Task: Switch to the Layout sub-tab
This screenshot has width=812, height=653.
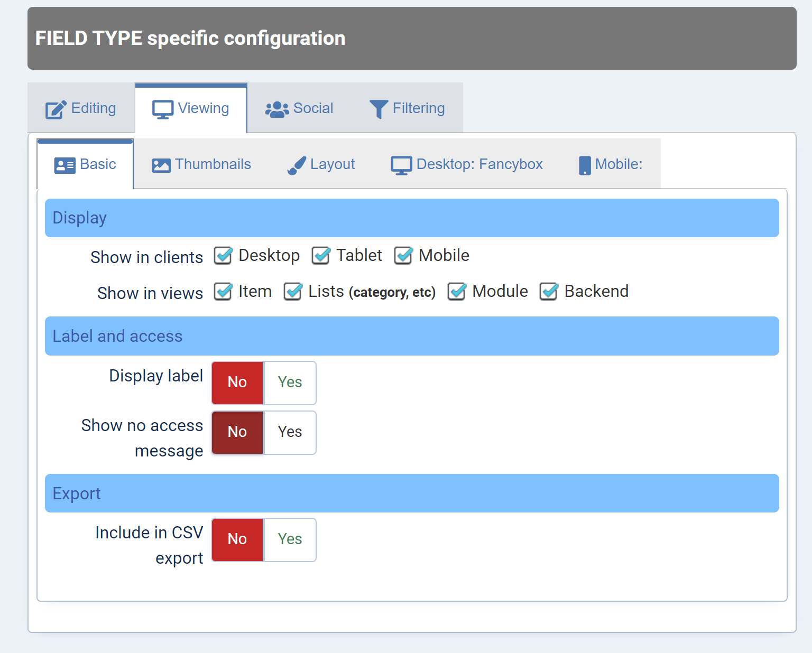Action: (x=321, y=164)
